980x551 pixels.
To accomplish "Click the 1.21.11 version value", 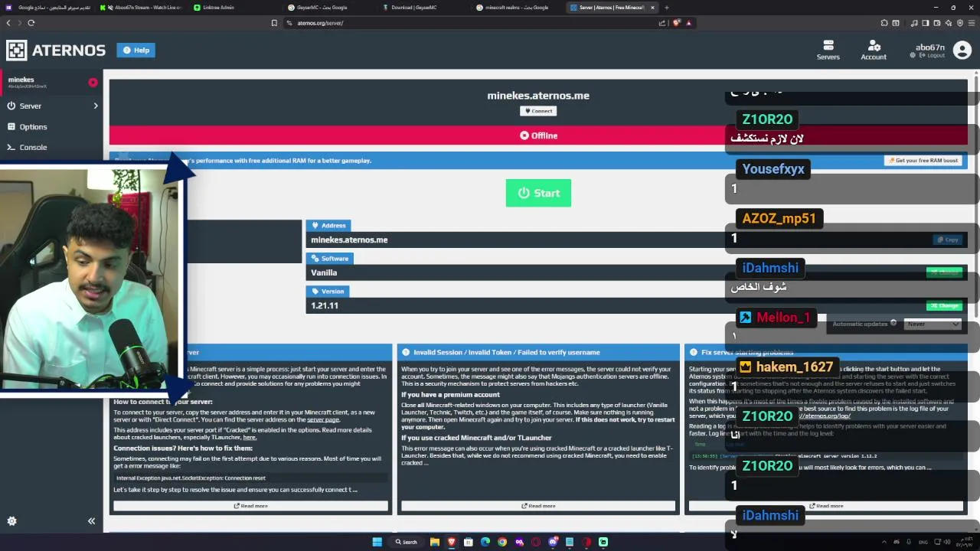I will click(325, 305).
